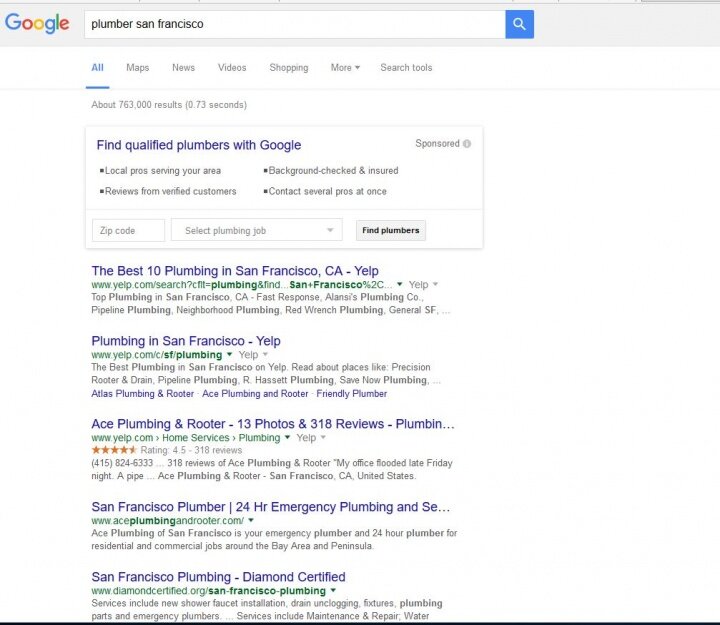720x625 pixels.
Task: Click the Find plumbers button
Action: (391, 230)
